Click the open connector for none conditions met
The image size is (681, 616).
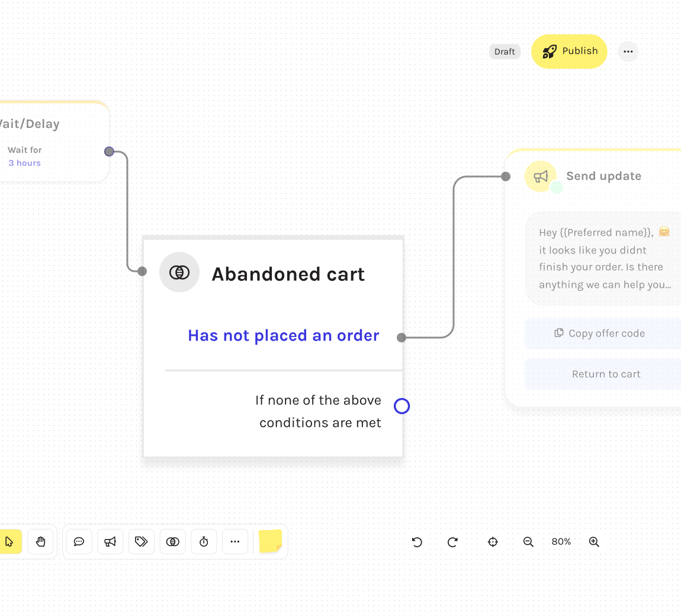tap(401, 406)
